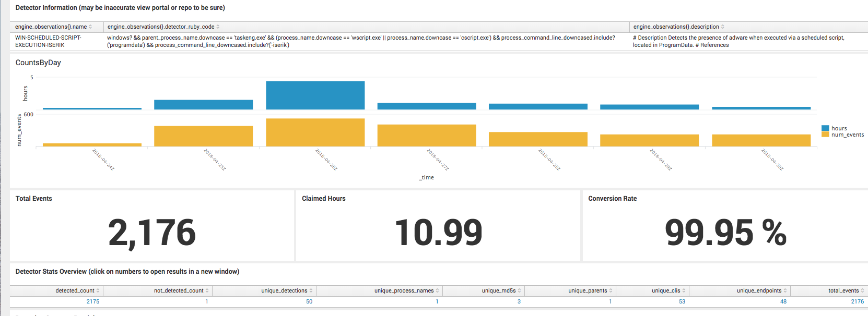This screenshot has width=868, height=316.
Task: Click the 53 unique_clis value
Action: click(x=682, y=301)
